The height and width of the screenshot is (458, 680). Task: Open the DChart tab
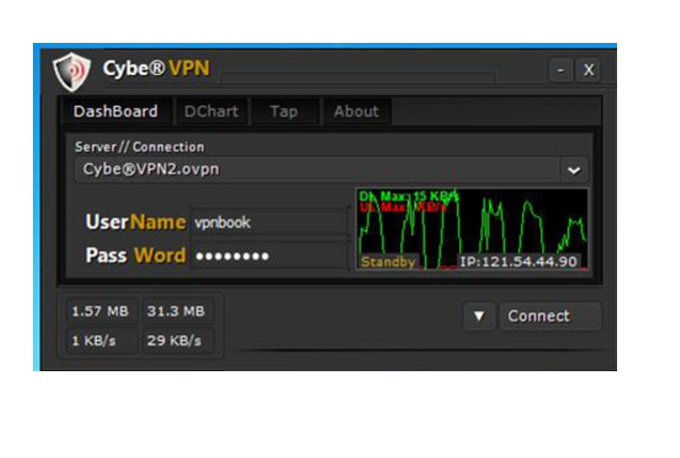point(211,111)
